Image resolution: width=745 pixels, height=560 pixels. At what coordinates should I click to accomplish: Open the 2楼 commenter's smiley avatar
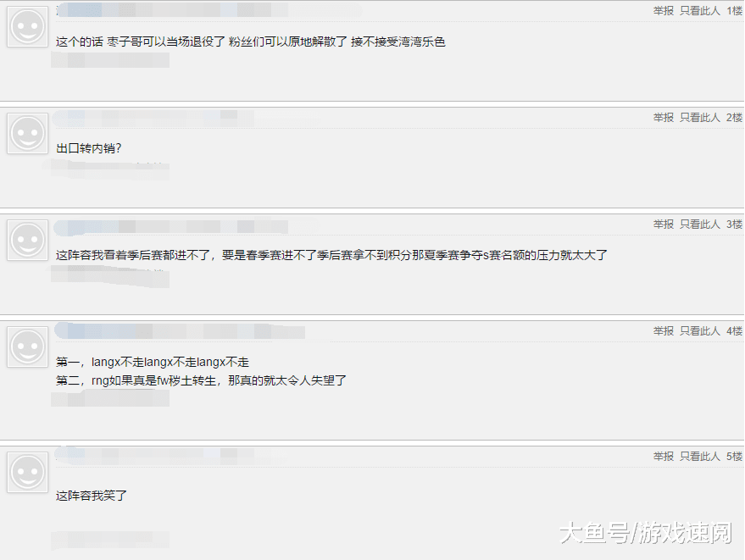pos(28,134)
